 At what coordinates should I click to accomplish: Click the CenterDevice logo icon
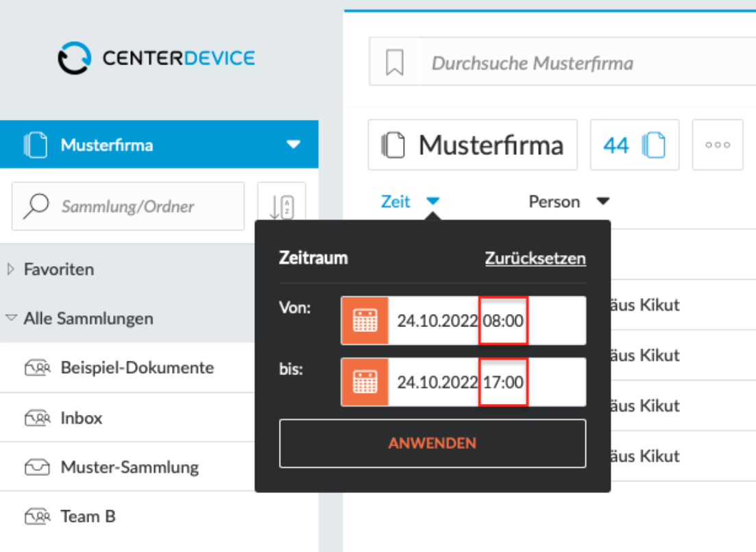pyautogui.click(x=74, y=58)
